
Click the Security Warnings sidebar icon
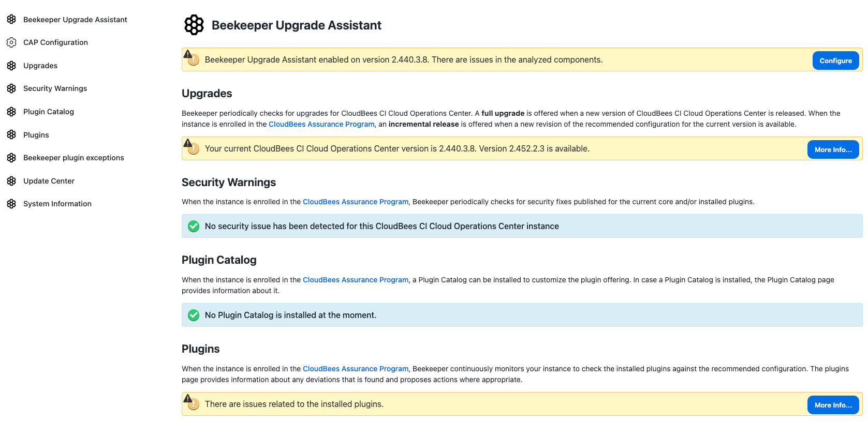pyautogui.click(x=11, y=88)
